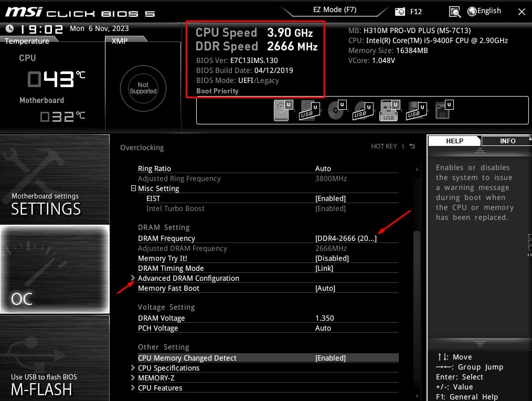Switch to the INFO tab
The height and width of the screenshot is (401, 532).
(507, 141)
